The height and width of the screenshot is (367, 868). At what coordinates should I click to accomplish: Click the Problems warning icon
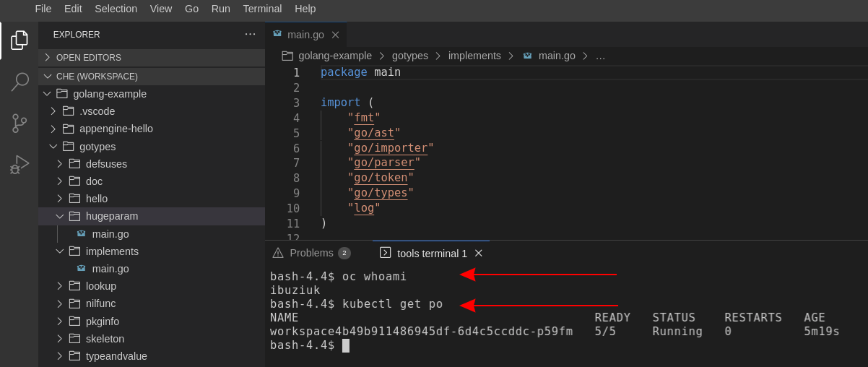[277, 253]
